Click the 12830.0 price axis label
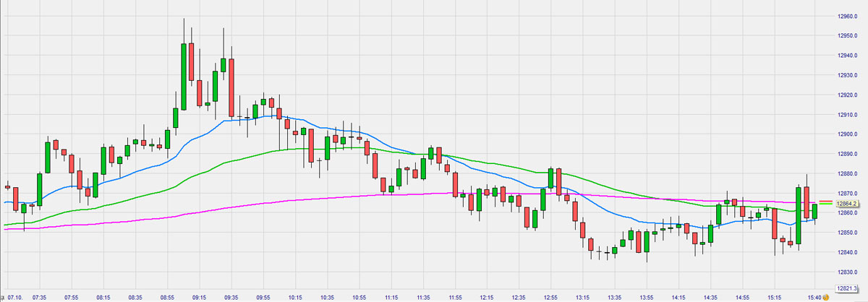 point(847,272)
